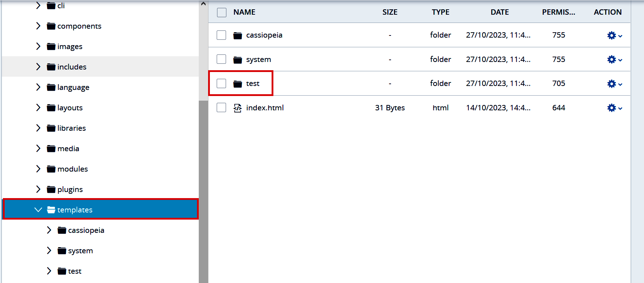Tick the checkbox next to index.html
644x283 pixels.
point(221,107)
